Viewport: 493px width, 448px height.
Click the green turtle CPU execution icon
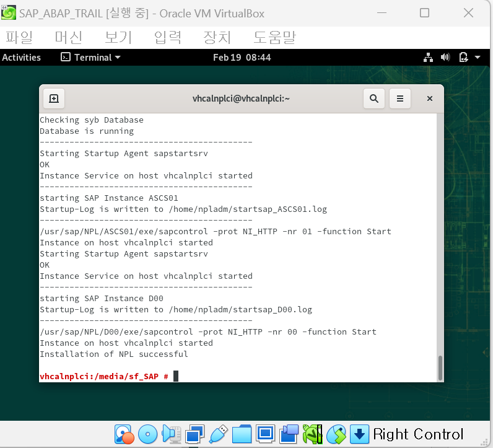312,434
